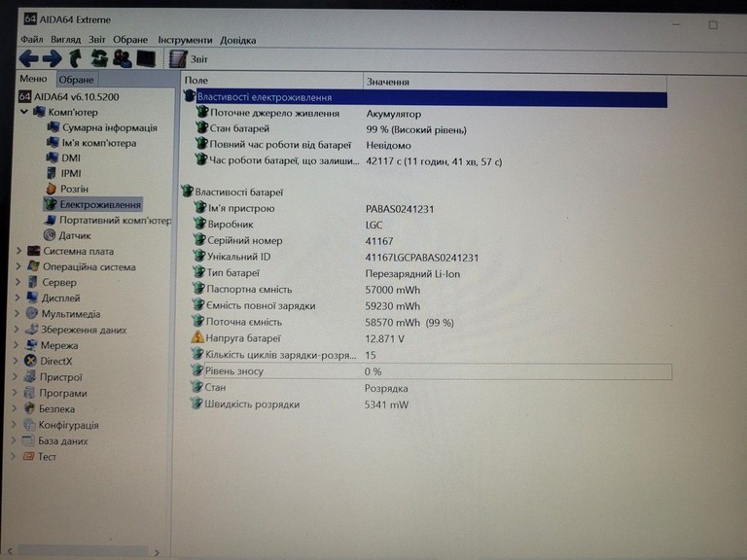747x560 pixels.
Task: Open the Звіт menu
Action: (x=96, y=40)
